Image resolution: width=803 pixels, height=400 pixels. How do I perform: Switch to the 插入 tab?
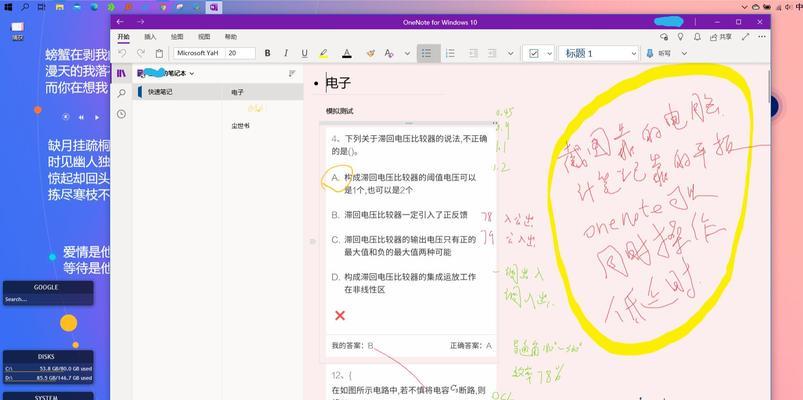click(x=150, y=37)
